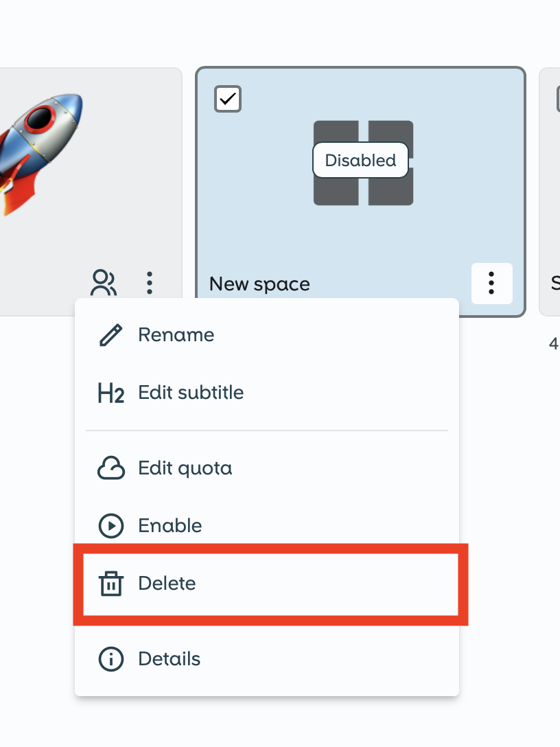This screenshot has width=560, height=747.
Task: Click Details at the bottom of the menu
Action: tap(170, 658)
